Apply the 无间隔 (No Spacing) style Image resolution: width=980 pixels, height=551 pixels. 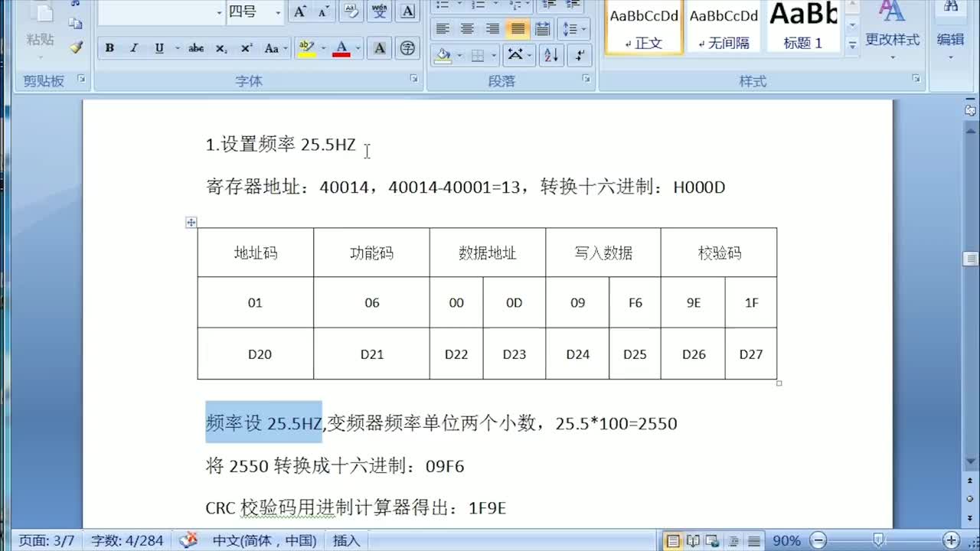tap(724, 28)
